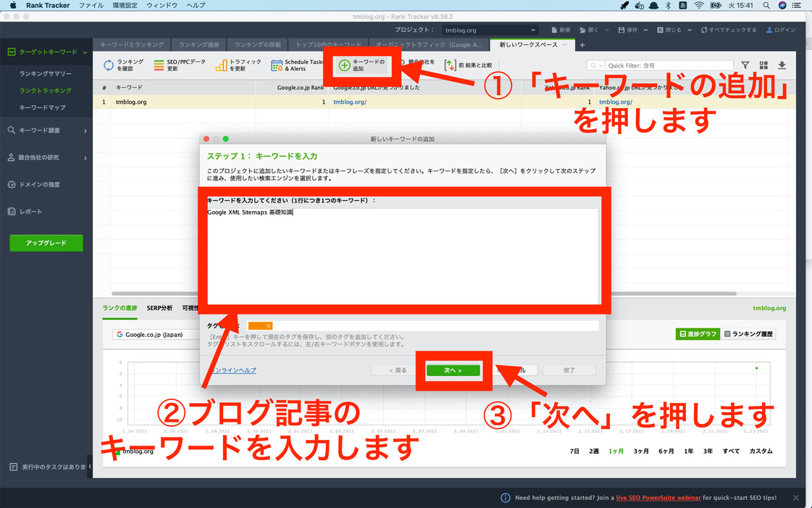Image resolution: width=812 pixels, height=508 pixels.
Task: Click the green アップグレード button
Action: pos(46,243)
